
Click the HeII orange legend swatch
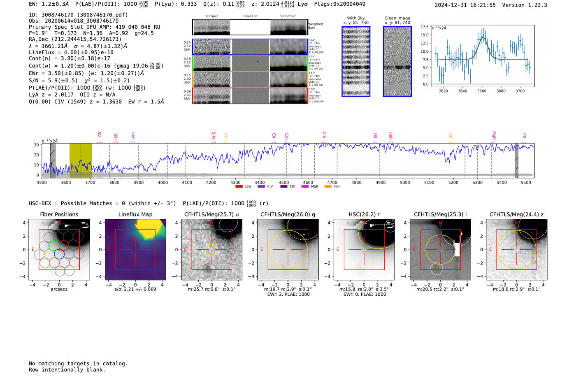[328, 186]
